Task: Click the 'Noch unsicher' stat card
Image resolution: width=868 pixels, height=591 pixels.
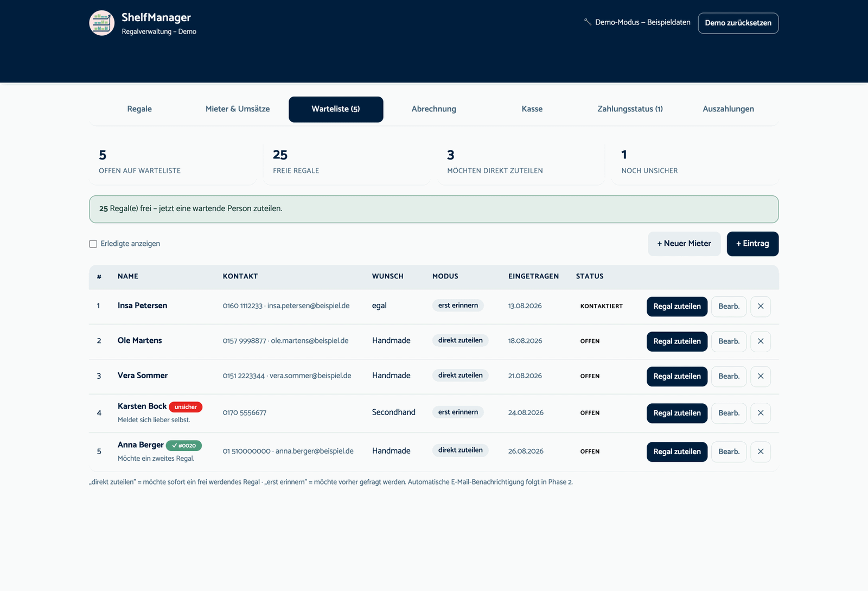Action: pyautogui.click(x=695, y=163)
